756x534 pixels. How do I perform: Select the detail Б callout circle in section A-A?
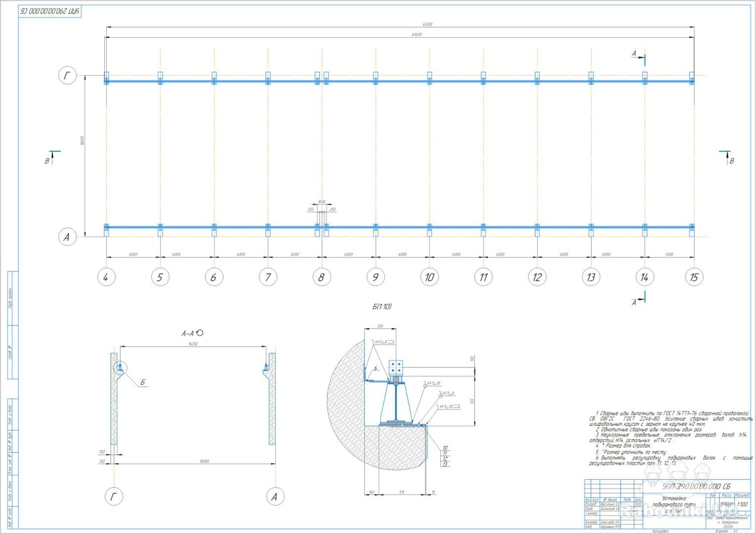[x=121, y=367]
